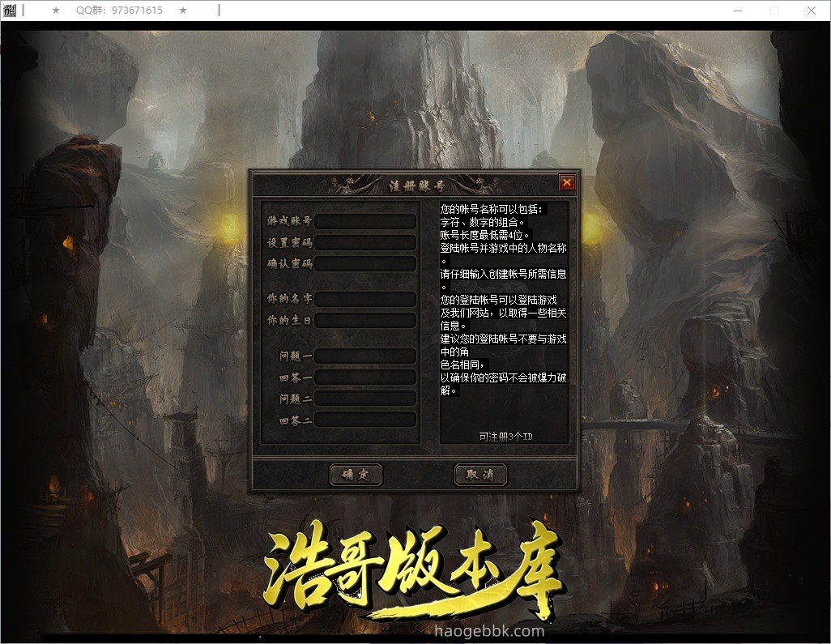Close the 注册账号 registration dialog

tap(566, 183)
